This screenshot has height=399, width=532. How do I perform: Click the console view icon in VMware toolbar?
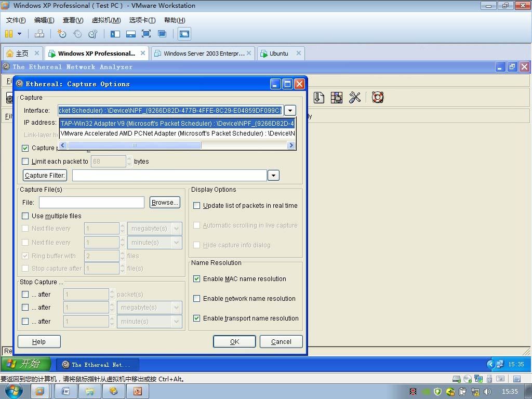(184, 34)
